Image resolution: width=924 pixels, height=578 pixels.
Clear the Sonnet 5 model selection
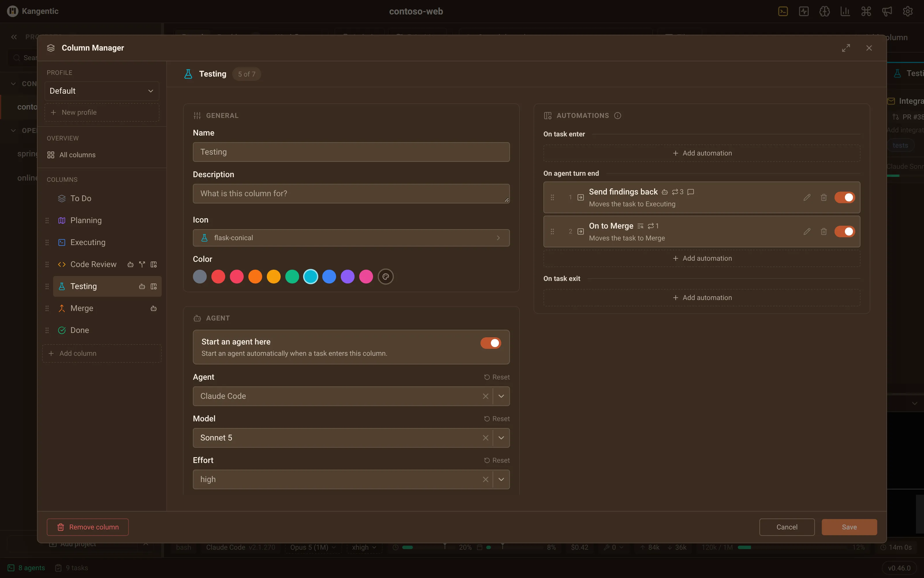coord(485,438)
